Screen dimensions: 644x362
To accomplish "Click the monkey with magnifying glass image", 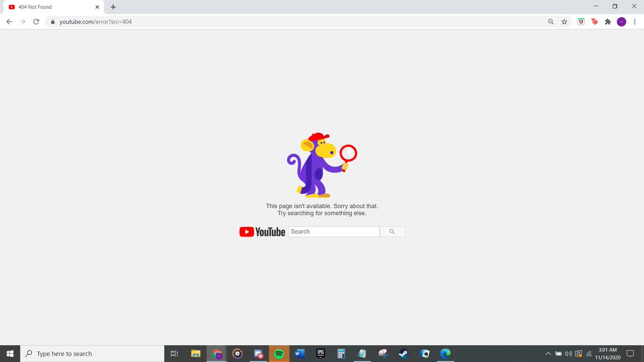I will point(321,165).
